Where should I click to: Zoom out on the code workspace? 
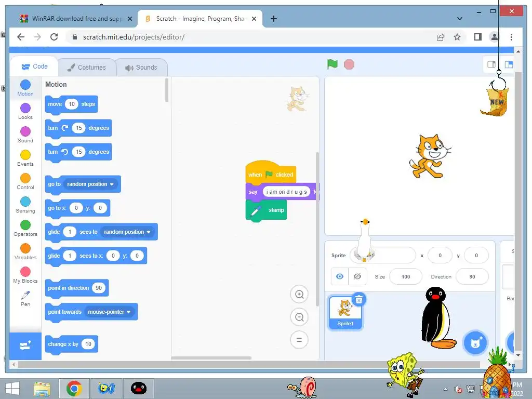click(299, 317)
